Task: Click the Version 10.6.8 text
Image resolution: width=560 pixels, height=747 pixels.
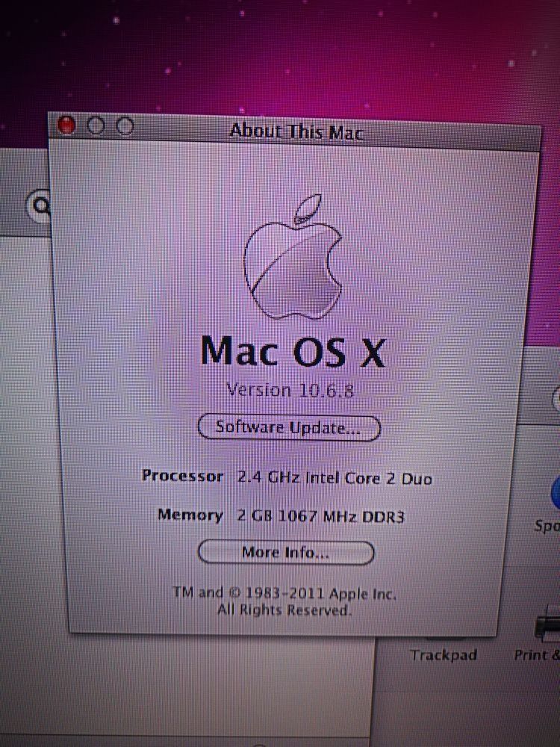Action: [290, 390]
